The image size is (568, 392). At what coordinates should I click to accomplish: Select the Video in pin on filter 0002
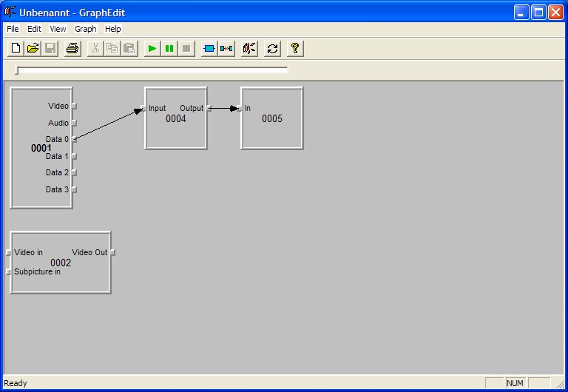click(x=9, y=252)
